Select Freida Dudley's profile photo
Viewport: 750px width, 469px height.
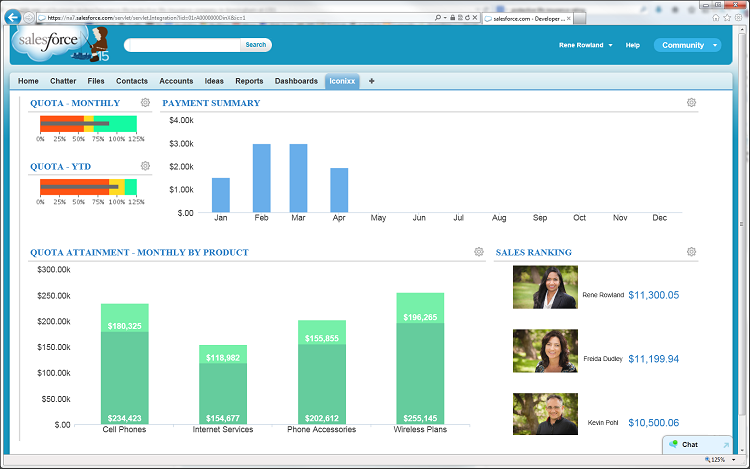pyautogui.click(x=545, y=351)
